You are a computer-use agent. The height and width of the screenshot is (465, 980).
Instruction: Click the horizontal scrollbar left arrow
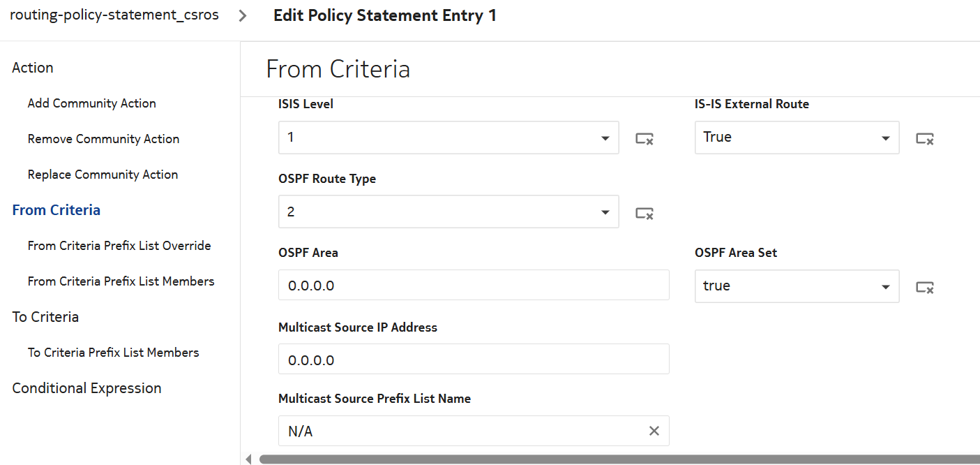(248, 459)
